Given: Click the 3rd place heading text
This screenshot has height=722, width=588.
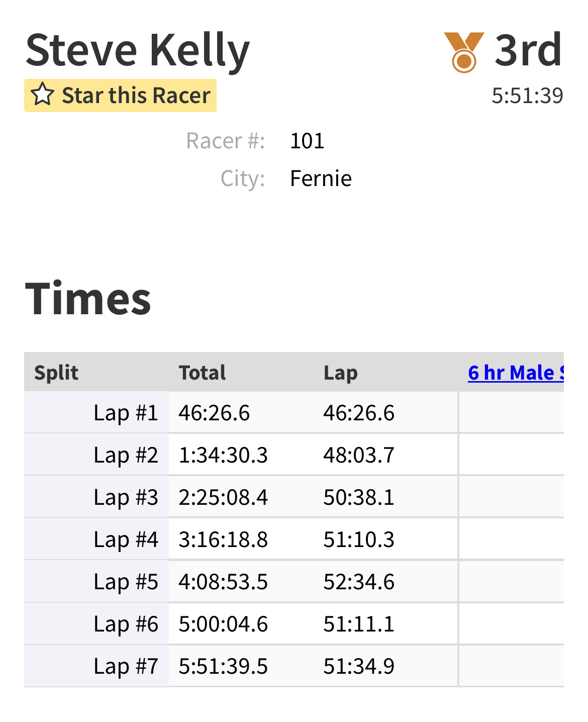Looking at the screenshot, I should 528,50.
